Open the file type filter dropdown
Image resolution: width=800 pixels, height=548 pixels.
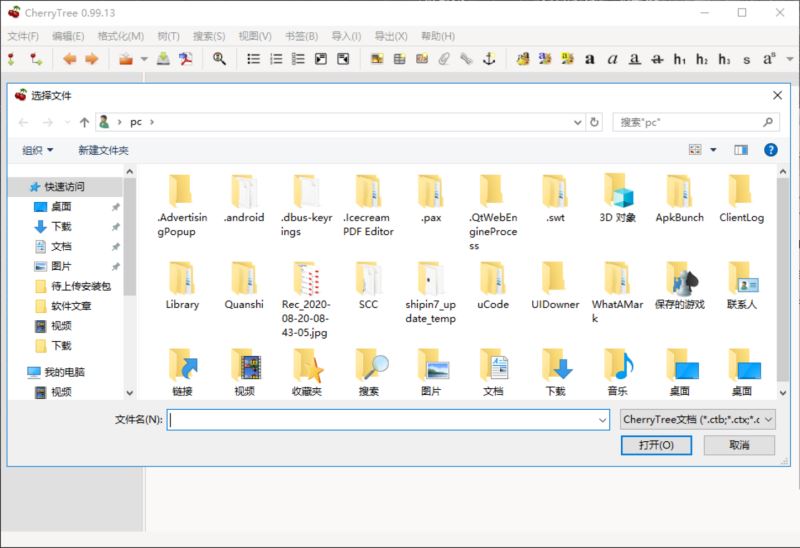tap(697, 419)
